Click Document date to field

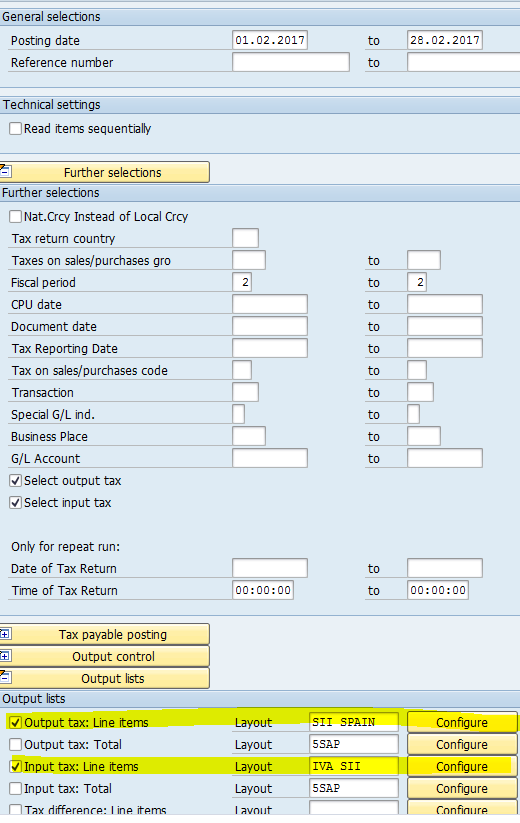444,326
